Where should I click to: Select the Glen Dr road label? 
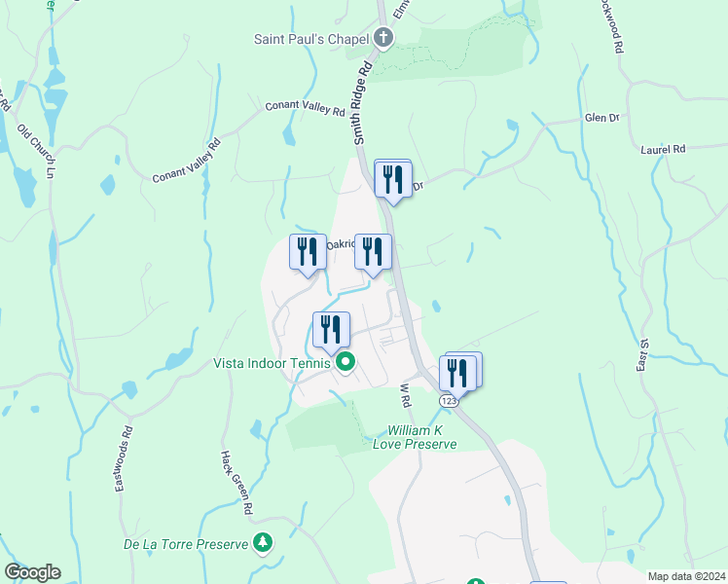point(601,118)
